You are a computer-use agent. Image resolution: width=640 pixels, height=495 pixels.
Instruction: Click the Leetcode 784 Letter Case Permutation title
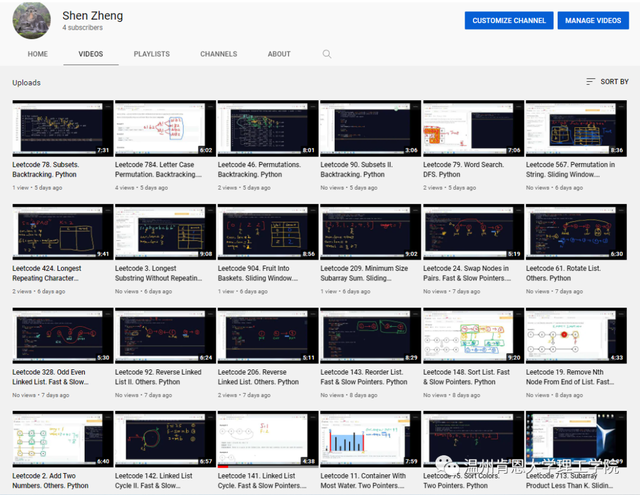(x=158, y=169)
